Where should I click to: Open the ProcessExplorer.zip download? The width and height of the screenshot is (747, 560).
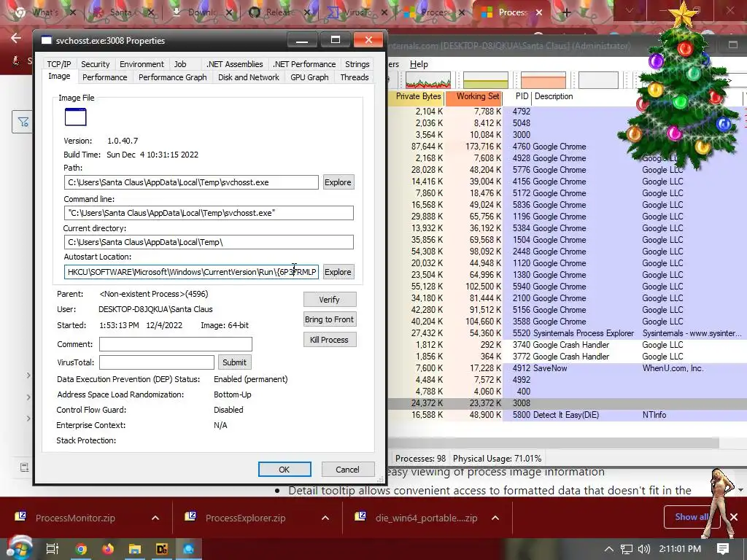245,518
